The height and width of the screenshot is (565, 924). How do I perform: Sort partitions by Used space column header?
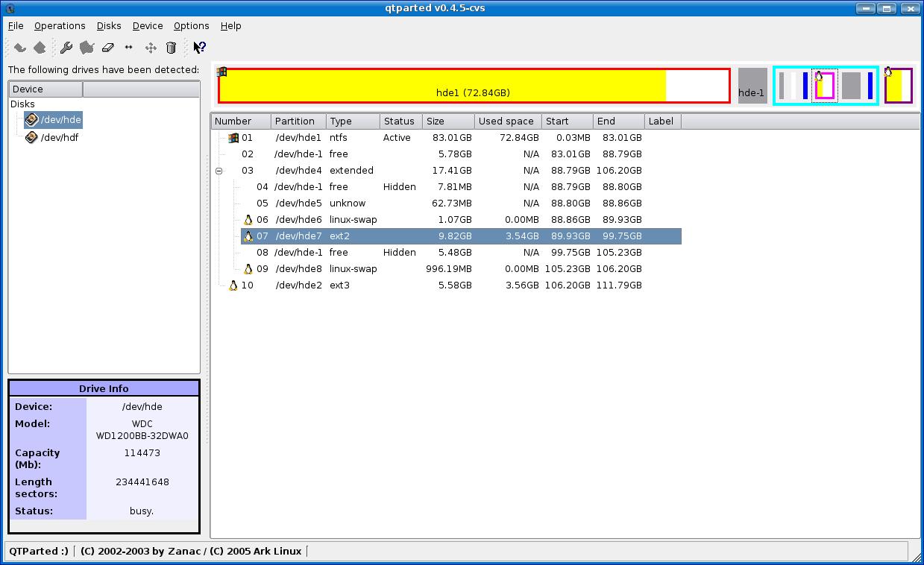[x=506, y=121]
